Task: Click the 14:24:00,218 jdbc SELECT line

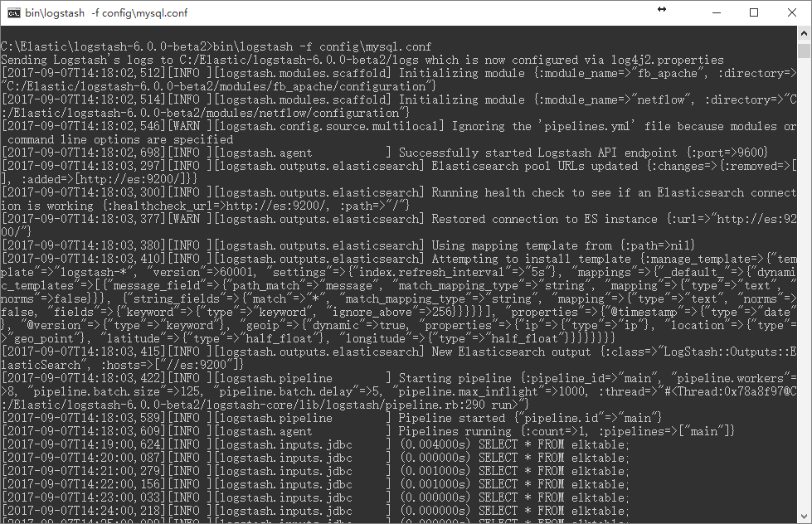Action: pyautogui.click(x=315, y=511)
